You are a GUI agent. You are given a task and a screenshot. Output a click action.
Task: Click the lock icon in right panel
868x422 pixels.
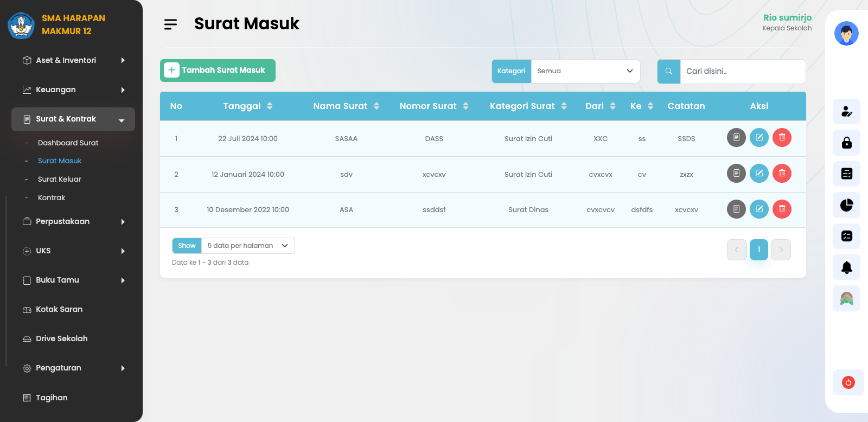pos(846,143)
